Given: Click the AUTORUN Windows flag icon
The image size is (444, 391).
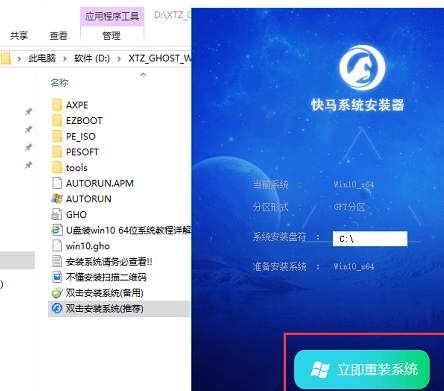Looking at the screenshot, I should [x=57, y=199].
